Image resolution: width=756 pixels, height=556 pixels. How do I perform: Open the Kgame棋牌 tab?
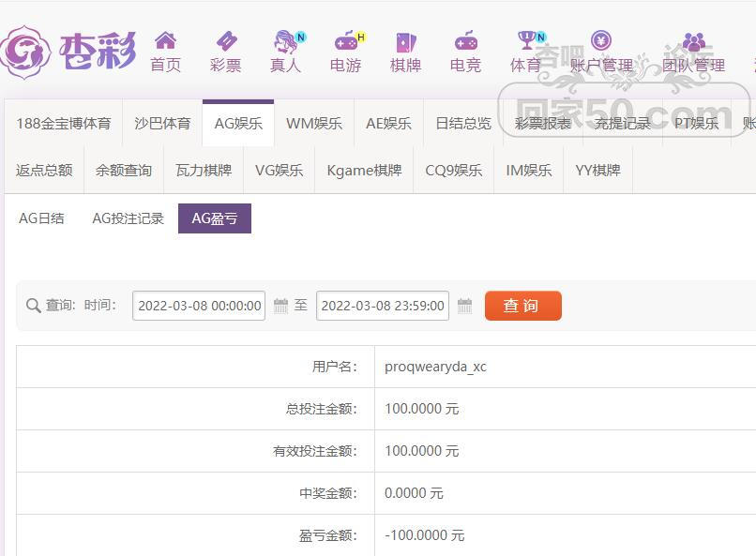click(x=364, y=171)
